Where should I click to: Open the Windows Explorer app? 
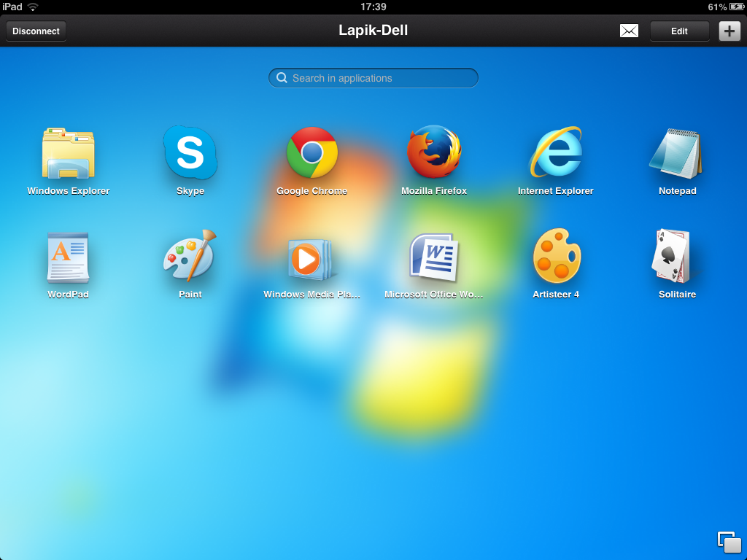[69, 154]
